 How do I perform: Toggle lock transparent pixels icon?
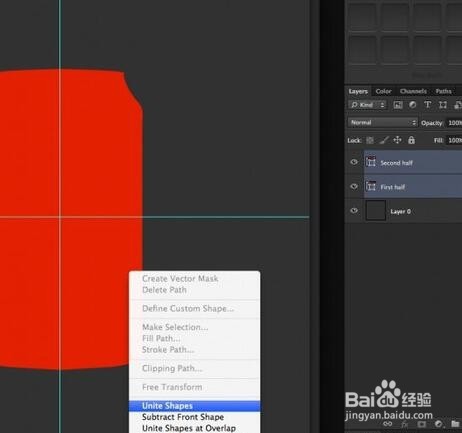[x=370, y=140]
